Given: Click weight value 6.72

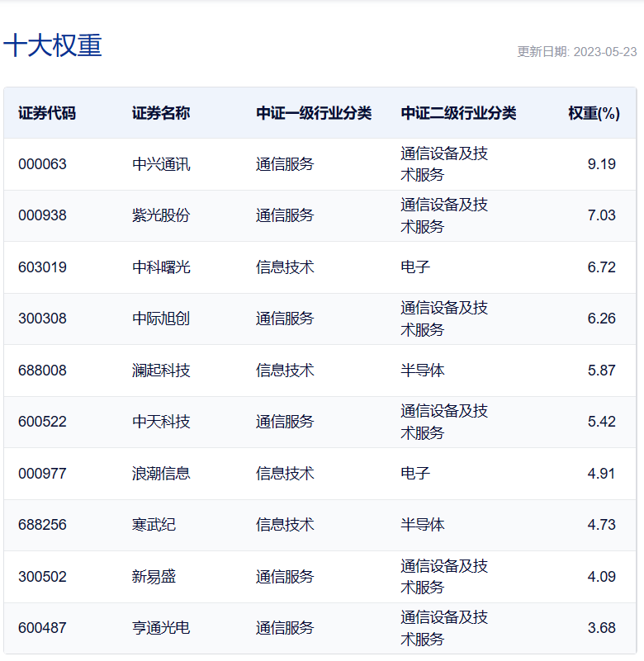Looking at the screenshot, I should pyautogui.click(x=601, y=267).
